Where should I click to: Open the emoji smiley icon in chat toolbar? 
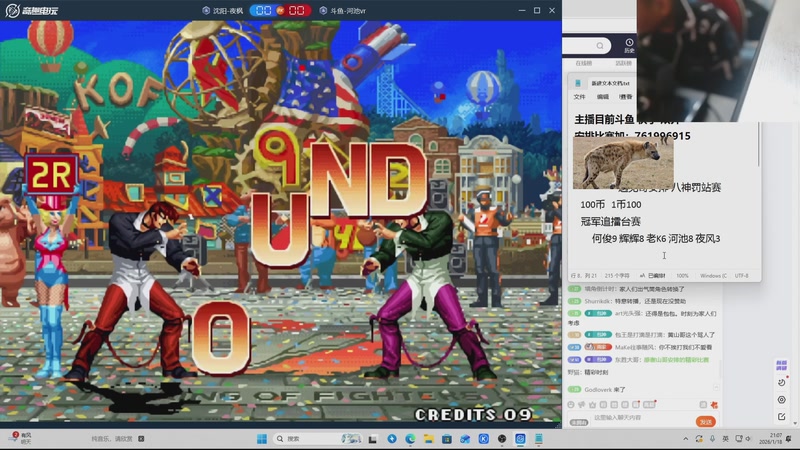point(571,405)
